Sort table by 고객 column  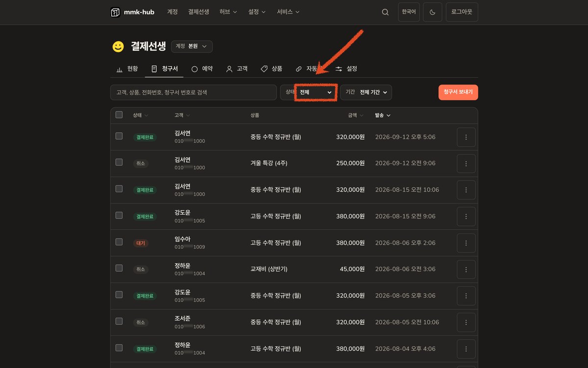click(182, 115)
